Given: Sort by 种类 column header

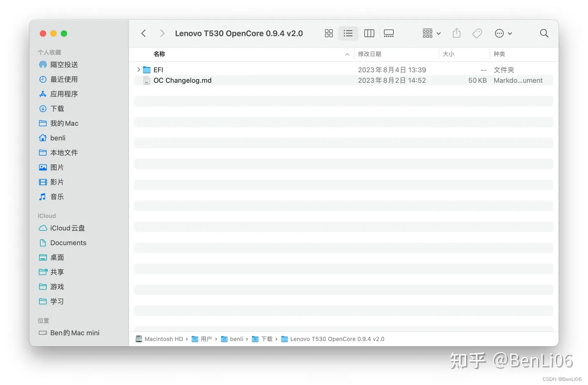Looking at the screenshot, I should click(499, 54).
